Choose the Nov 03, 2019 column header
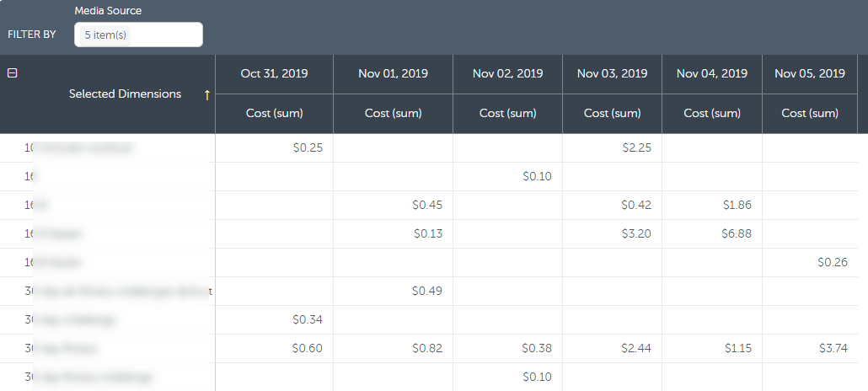Image resolution: width=868 pixels, height=391 pixels. (612, 74)
